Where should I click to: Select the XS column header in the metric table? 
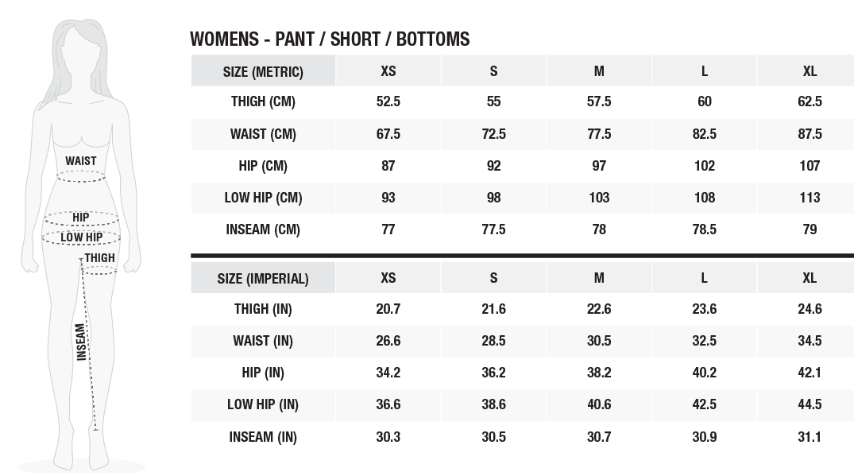[x=388, y=71]
